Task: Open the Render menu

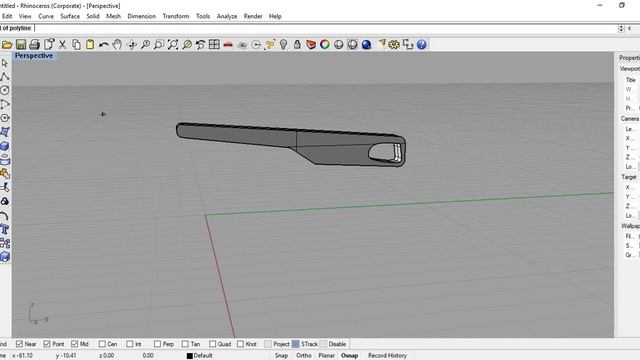Action: pos(253,16)
